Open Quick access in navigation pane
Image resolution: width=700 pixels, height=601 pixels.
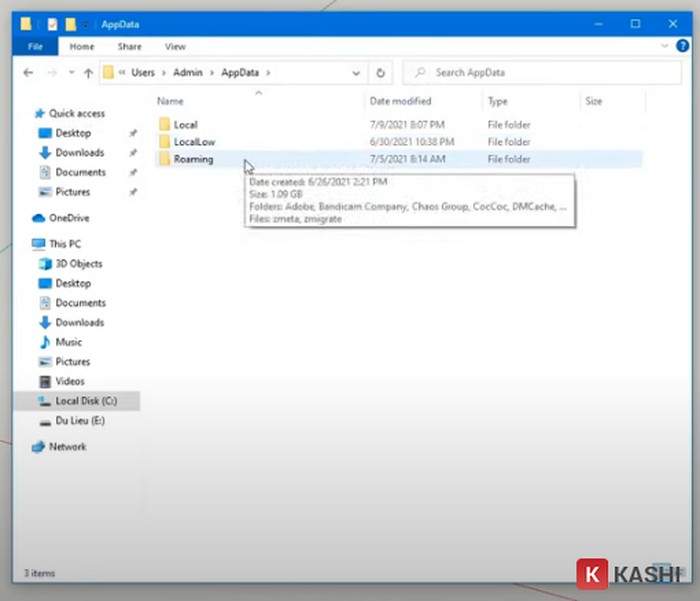point(77,113)
